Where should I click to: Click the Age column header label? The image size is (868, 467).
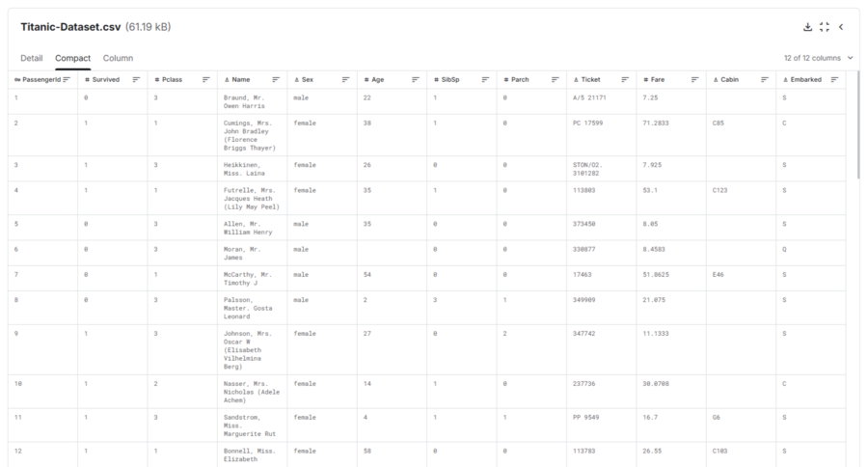click(x=377, y=80)
